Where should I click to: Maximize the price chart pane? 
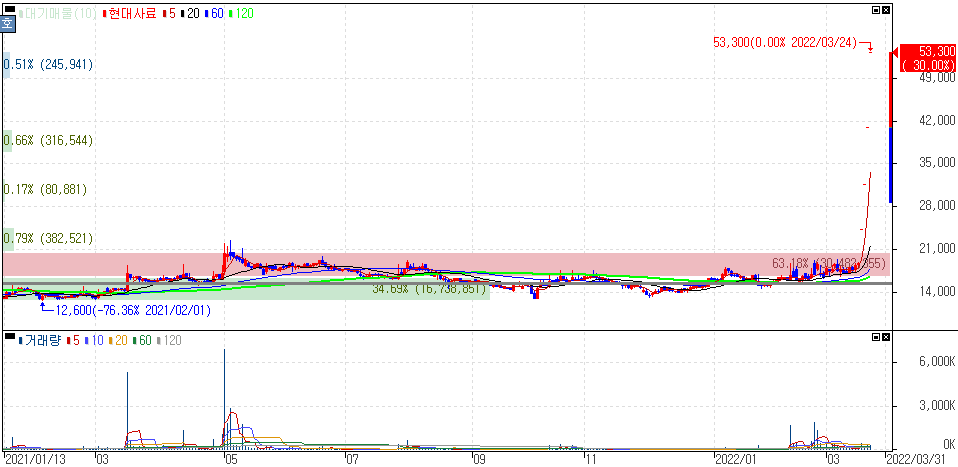tap(876, 10)
